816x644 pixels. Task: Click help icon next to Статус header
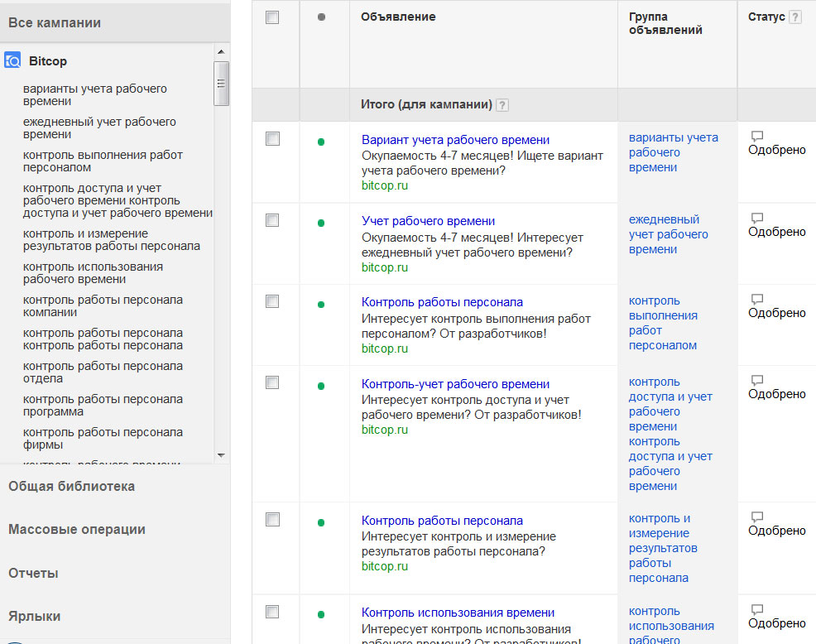click(795, 17)
